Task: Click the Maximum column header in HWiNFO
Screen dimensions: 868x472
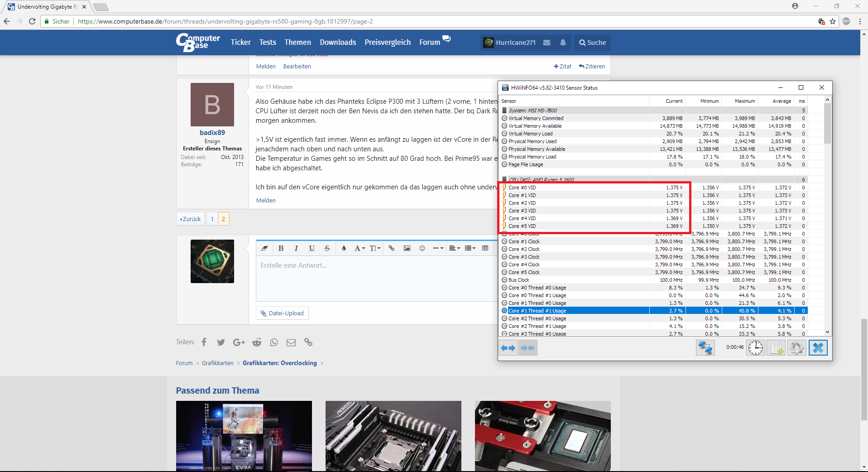Action: pyautogui.click(x=739, y=101)
